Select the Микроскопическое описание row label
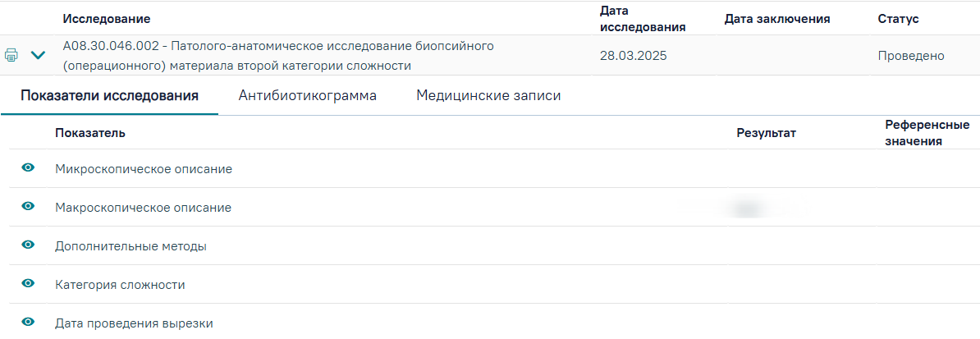This screenshot has height=339, width=980. (x=144, y=169)
